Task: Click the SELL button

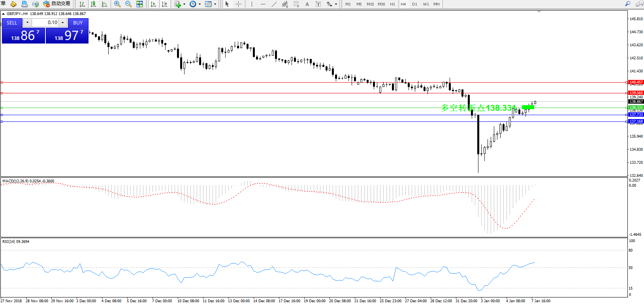Action: point(12,23)
